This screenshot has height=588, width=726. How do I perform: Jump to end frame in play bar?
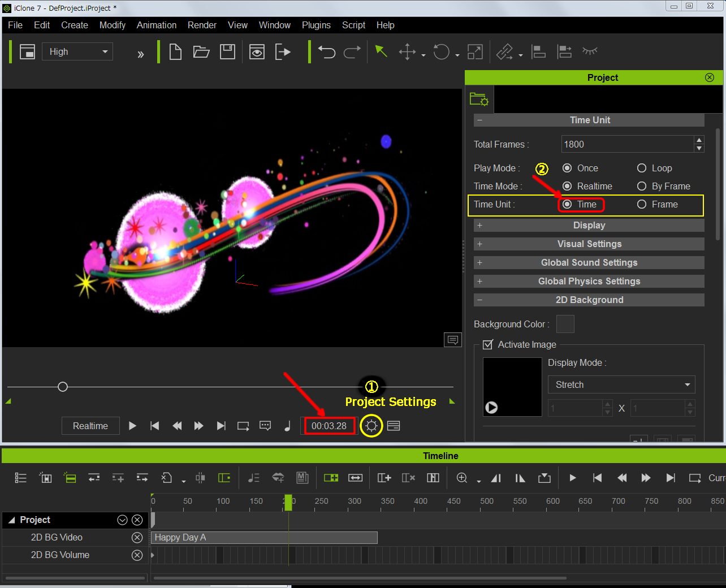[x=221, y=426]
